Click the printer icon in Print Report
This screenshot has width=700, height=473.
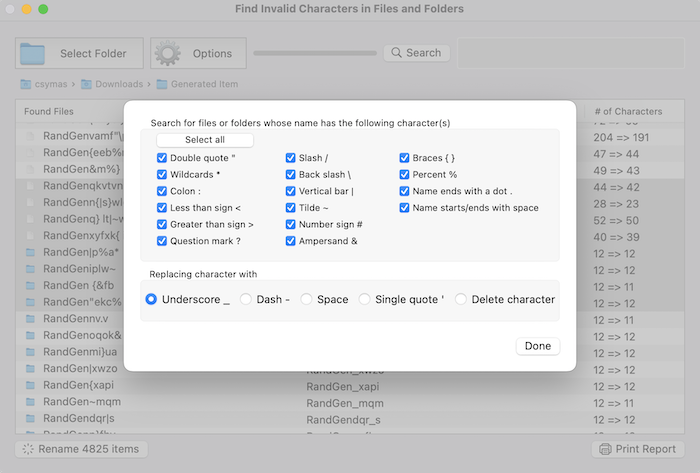point(606,449)
